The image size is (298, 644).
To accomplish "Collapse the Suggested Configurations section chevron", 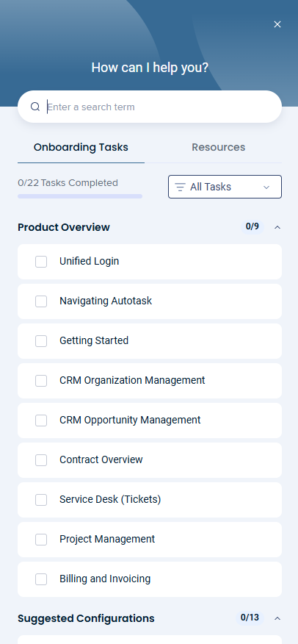I will click(x=277, y=618).
